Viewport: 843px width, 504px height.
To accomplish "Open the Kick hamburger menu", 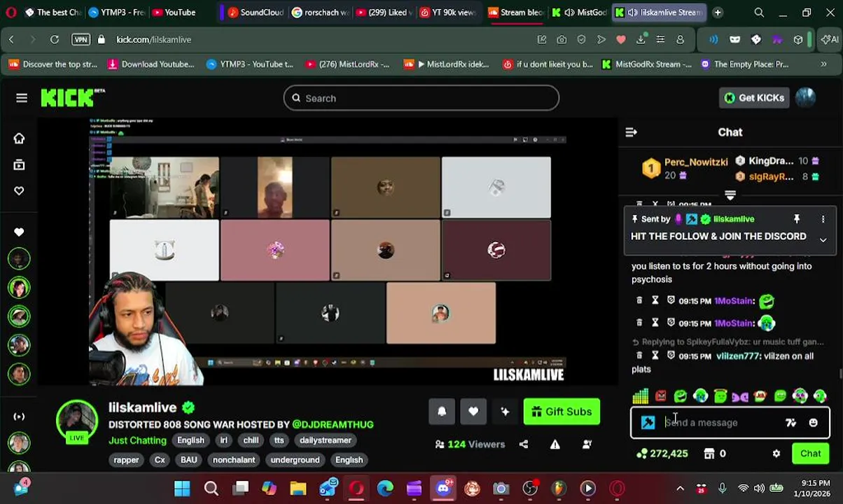I will coord(22,98).
